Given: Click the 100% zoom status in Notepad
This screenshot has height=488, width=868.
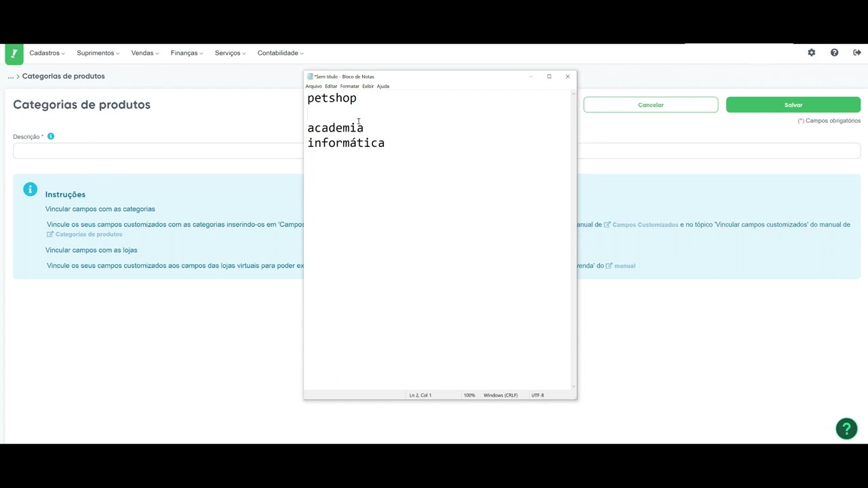Looking at the screenshot, I should [x=469, y=395].
